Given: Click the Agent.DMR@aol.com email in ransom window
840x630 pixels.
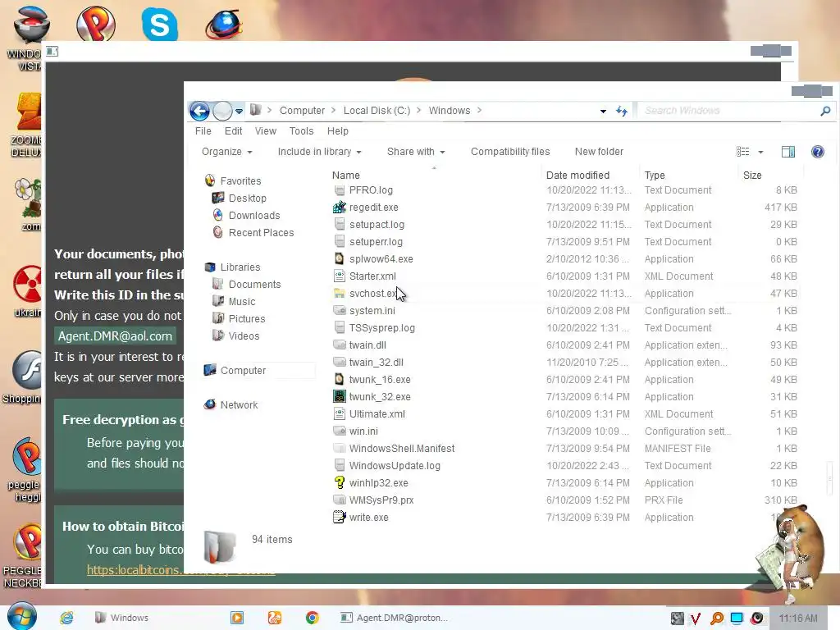Looking at the screenshot, I should (115, 336).
